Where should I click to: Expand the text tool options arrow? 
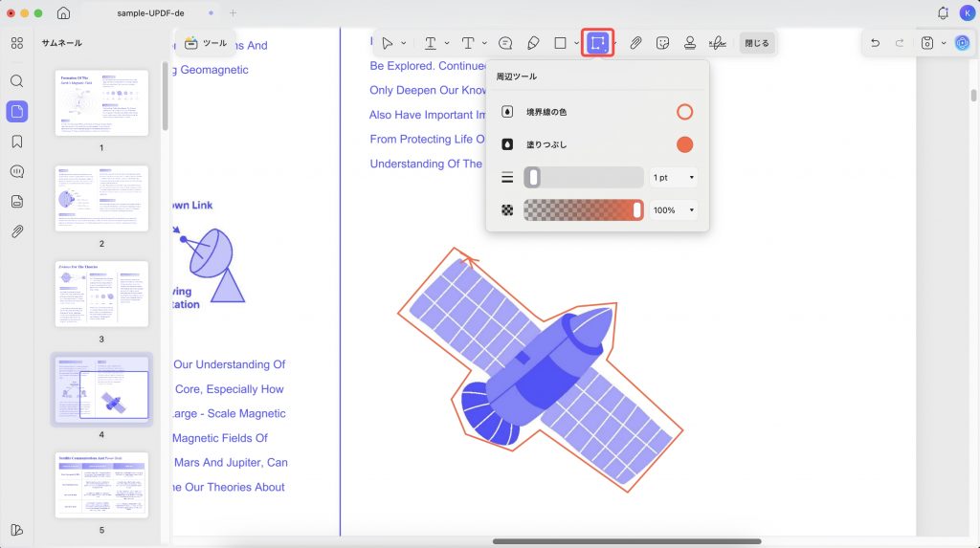point(484,43)
